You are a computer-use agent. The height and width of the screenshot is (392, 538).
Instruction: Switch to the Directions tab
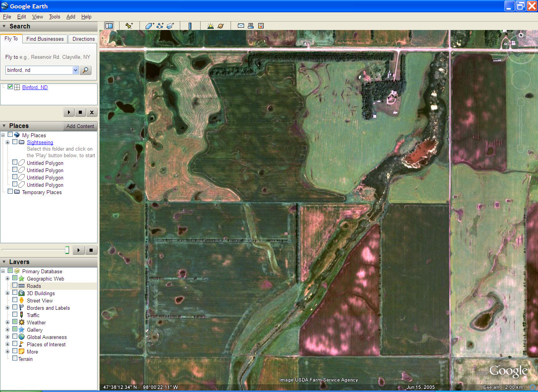83,39
